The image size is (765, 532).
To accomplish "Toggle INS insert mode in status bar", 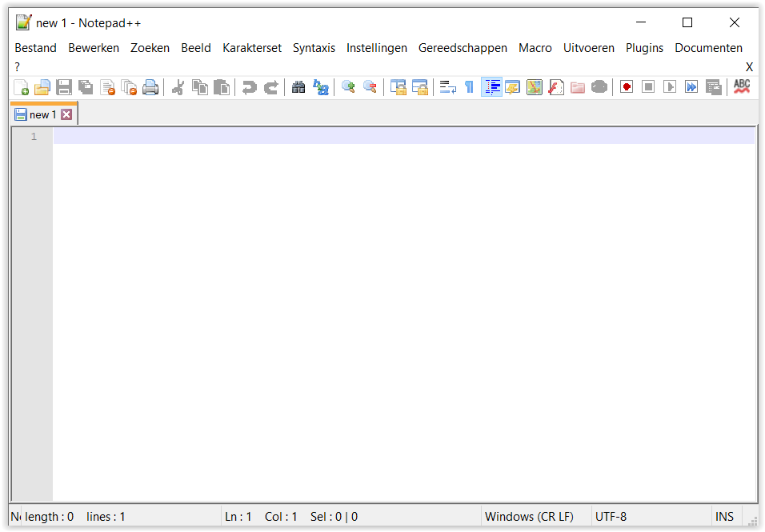I will tap(724, 516).
